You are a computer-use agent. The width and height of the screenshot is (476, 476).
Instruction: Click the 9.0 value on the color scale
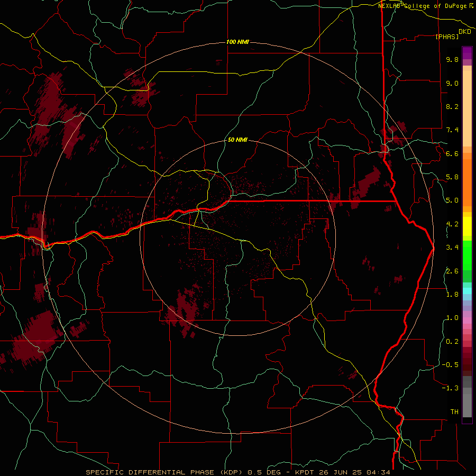(452, 83)
